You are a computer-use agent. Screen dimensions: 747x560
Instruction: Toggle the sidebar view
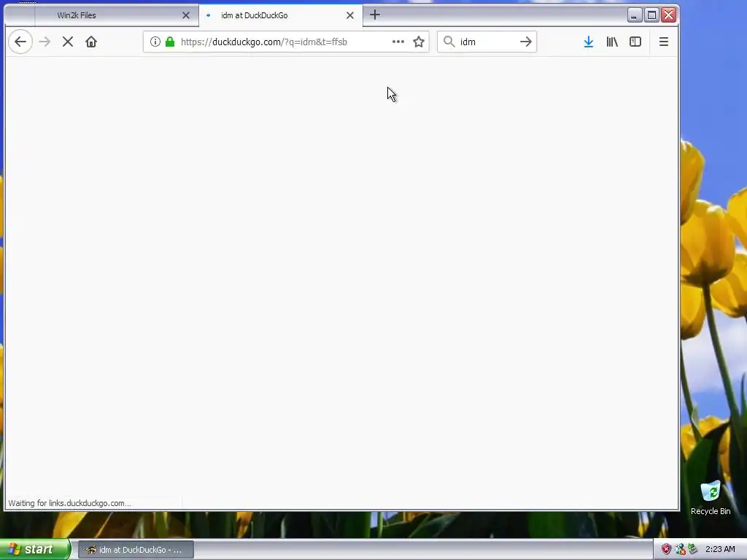pyautogui.click(x=635, y=42)
